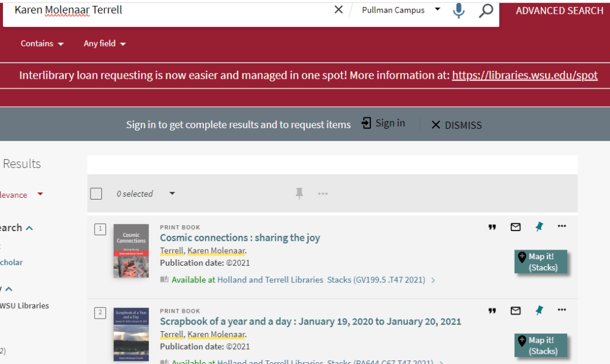Screen dimensions: 610x364
Task: Open Advanced Search
Action: pyautogui.click(x=559, y=11)
